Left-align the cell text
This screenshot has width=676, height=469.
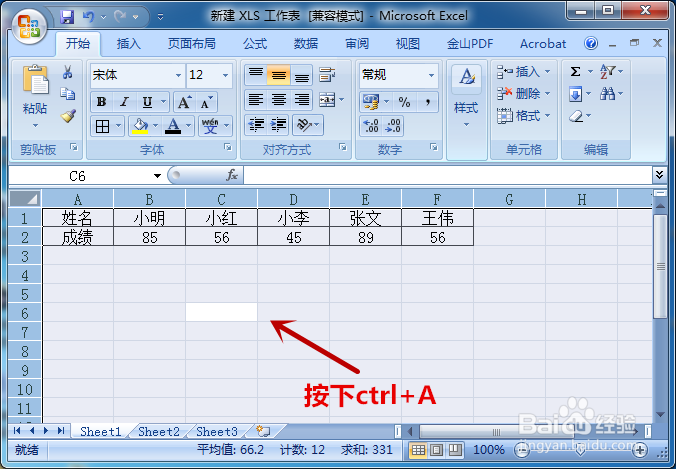click(256, 100)
